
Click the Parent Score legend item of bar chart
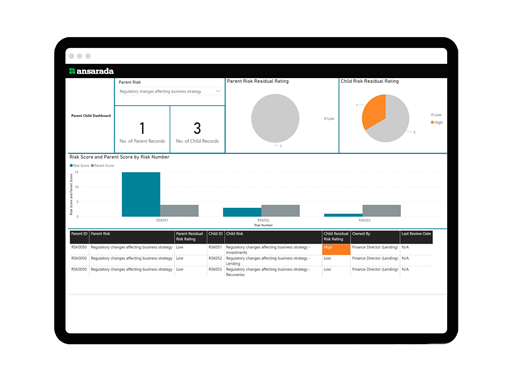coord(103,166)
